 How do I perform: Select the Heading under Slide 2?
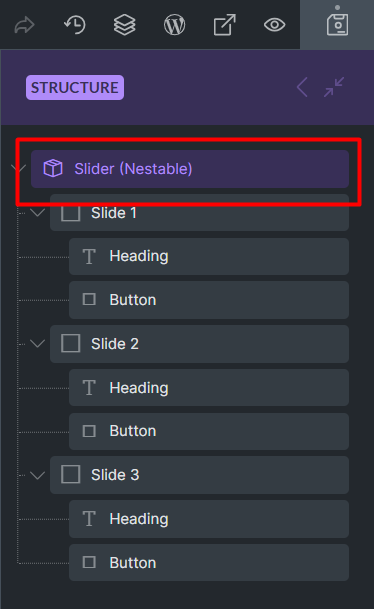pyautogui.click(x=209, y=388)
